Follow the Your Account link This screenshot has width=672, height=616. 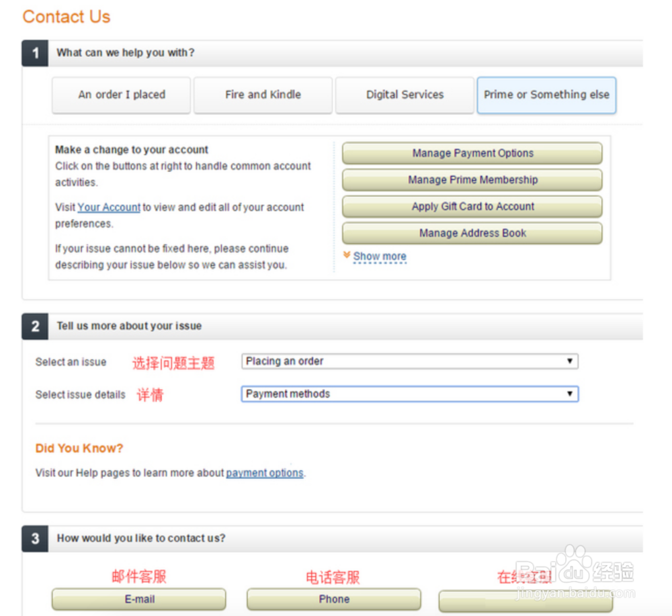point(109,208)
